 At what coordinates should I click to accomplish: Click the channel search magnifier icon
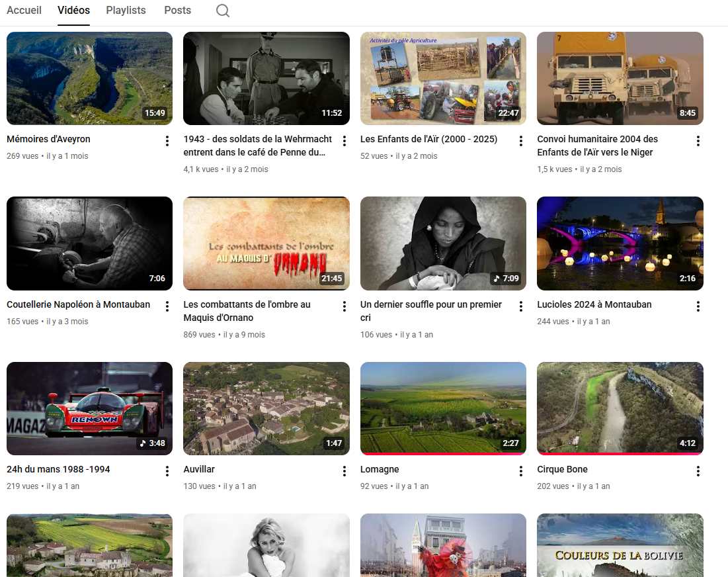223,11
